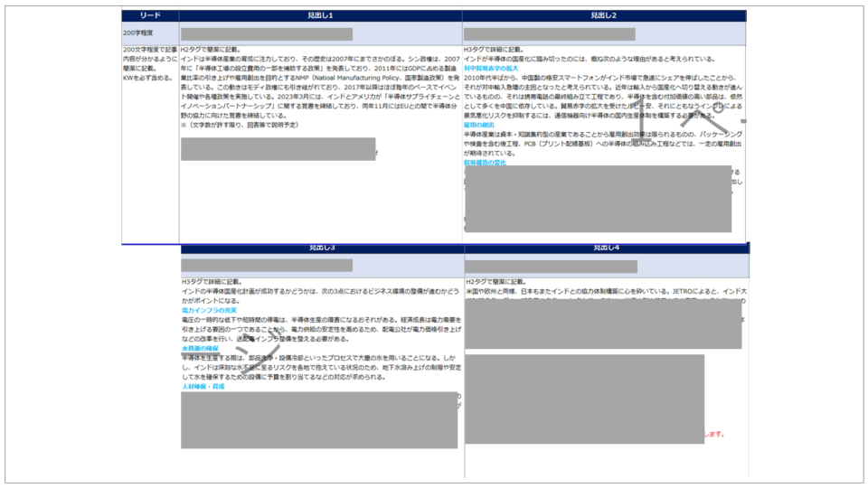Click the note ※(文字数が許す限り、図表等で説明予定)
The width and height of the screenshot is (868, 488).
point(240,125)
